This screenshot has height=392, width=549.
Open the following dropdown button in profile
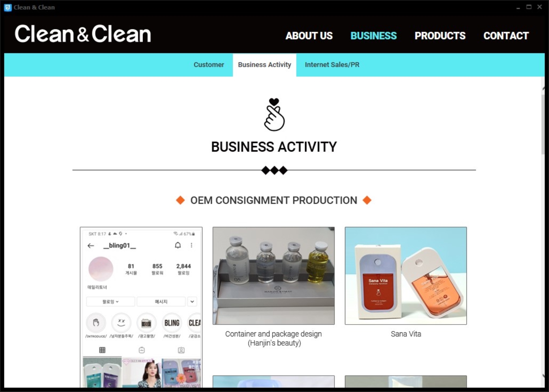[x=111, y=302]
